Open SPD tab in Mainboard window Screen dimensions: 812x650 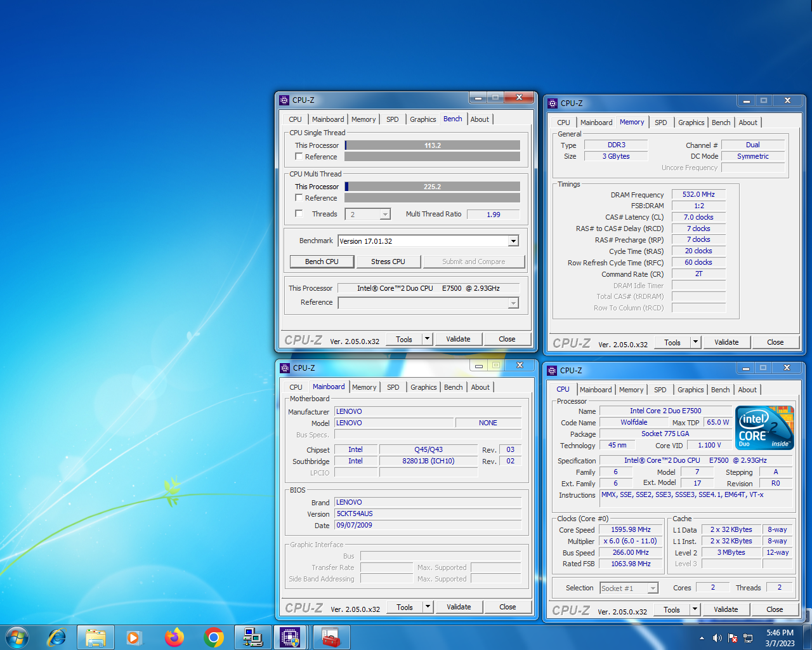click(393, 387)
